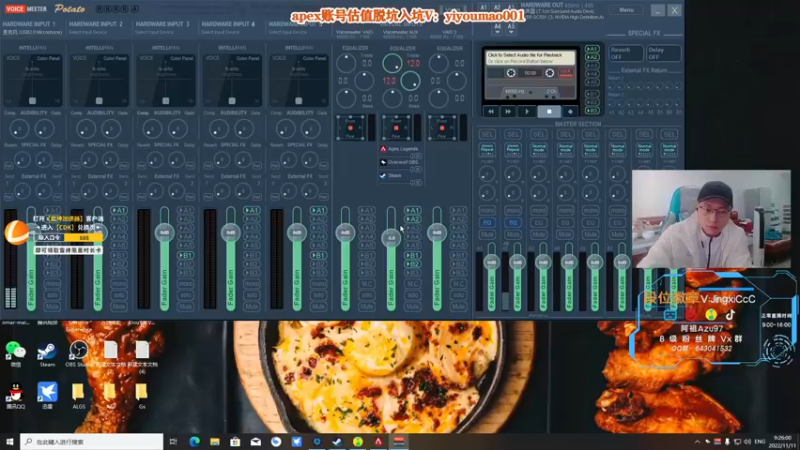The image size is (800, 450).
Task: Toggle recorder routing to A2
Action: tap(592, 57)
